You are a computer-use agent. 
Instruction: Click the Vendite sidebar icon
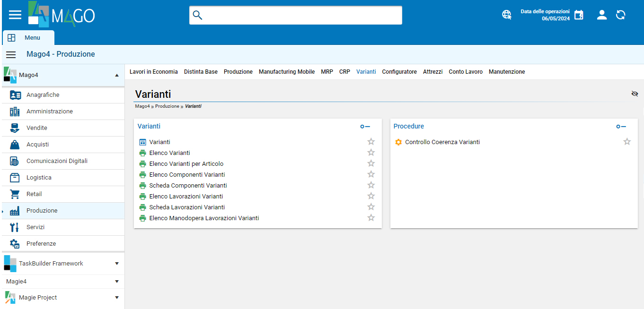[15, 128]
